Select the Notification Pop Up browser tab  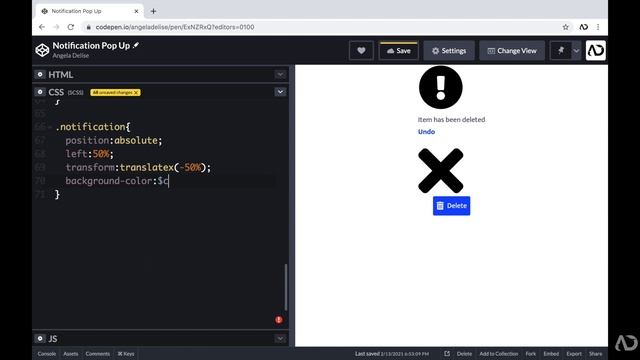coord(89,11)
